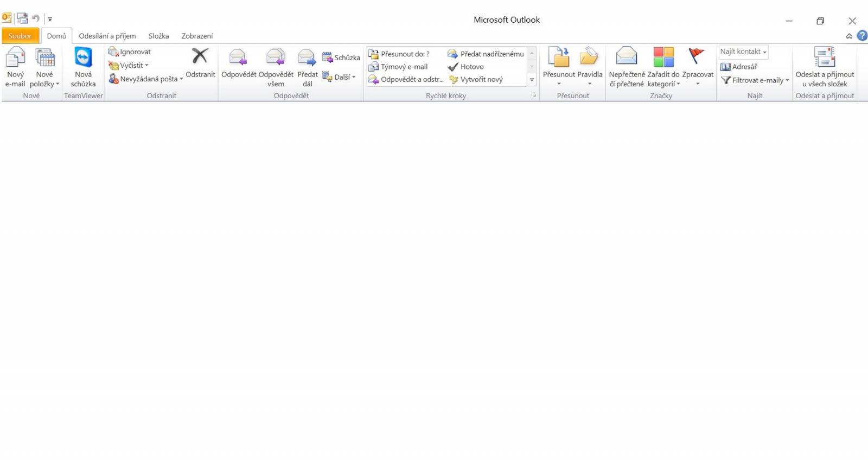Open the Nové položky menu
The height and width of the screenshot is (461, 868).
[x=44, y=67]
